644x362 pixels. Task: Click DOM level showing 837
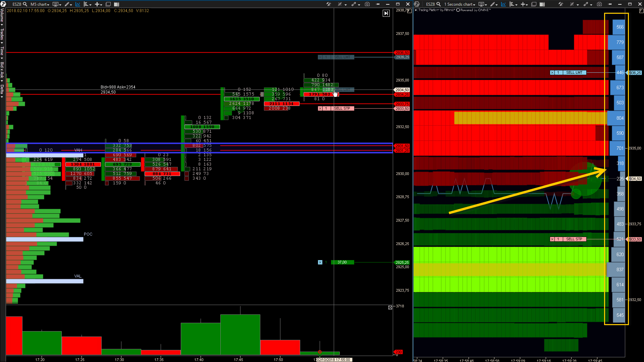coord(616,269)
